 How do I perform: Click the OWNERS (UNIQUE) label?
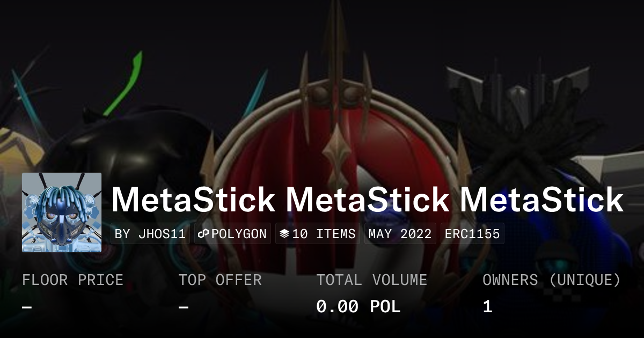[552, 280]
